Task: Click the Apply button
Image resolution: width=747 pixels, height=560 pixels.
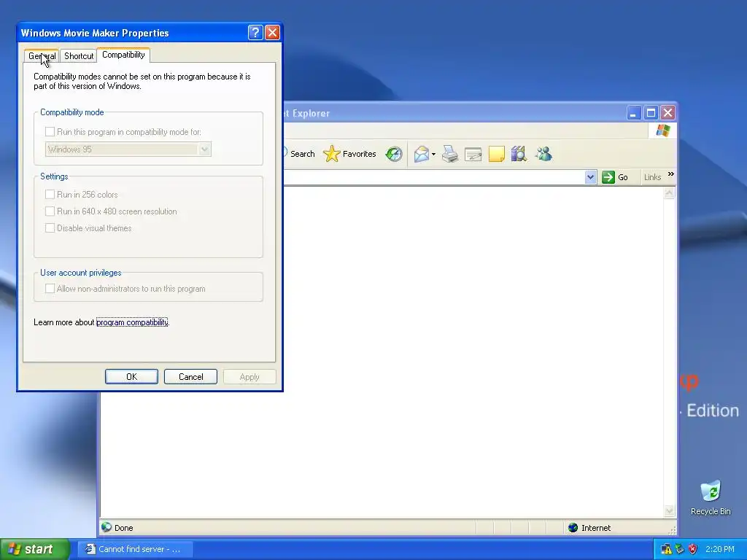Action: tap(249, 377)
